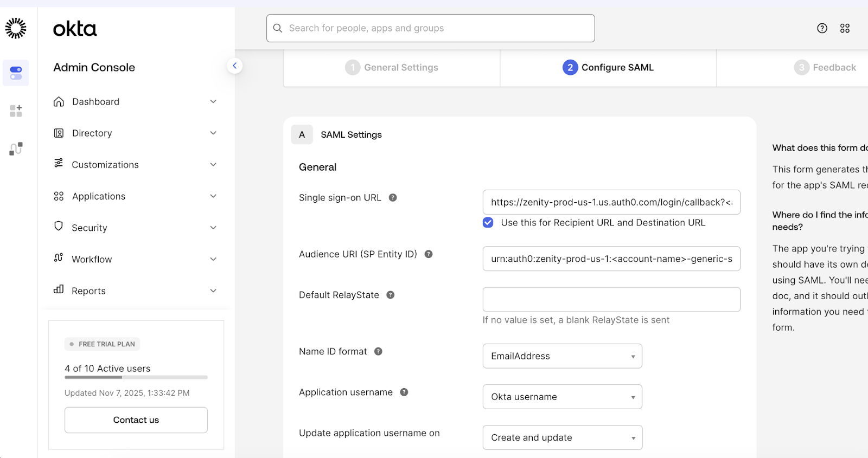
Task: Open Security in the sidebar
Action: coord(136,228)
